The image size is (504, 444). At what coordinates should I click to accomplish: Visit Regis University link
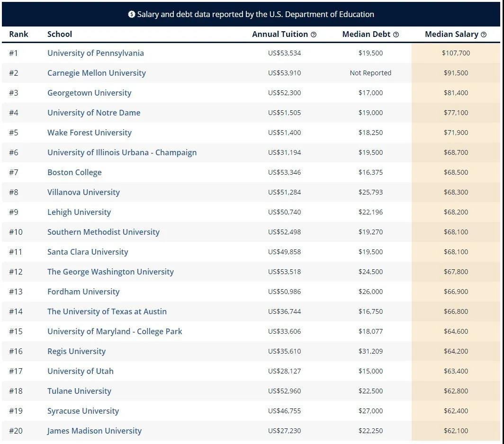pyautogui.click(x=77, y=352)
